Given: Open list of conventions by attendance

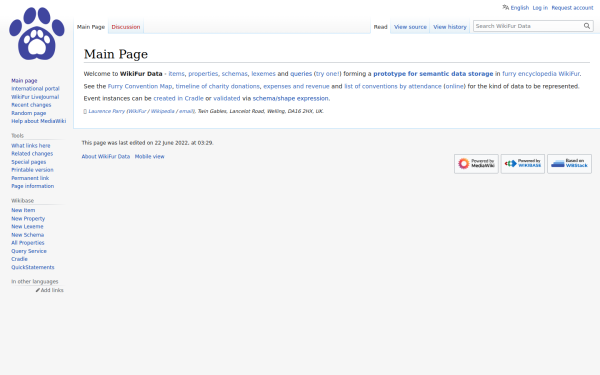Looking at the screenshot, I should tap(393, 86).
